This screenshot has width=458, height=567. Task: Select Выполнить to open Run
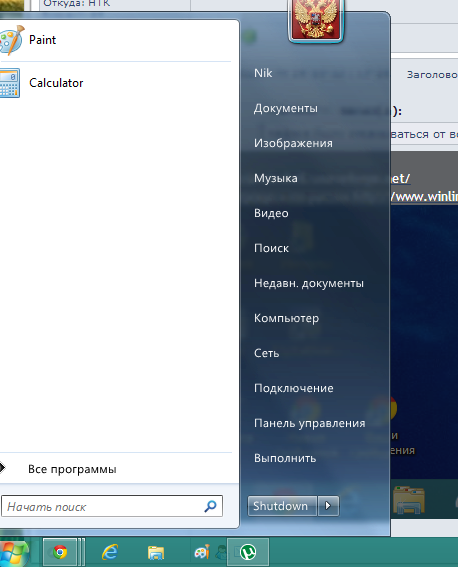[285, 458]
